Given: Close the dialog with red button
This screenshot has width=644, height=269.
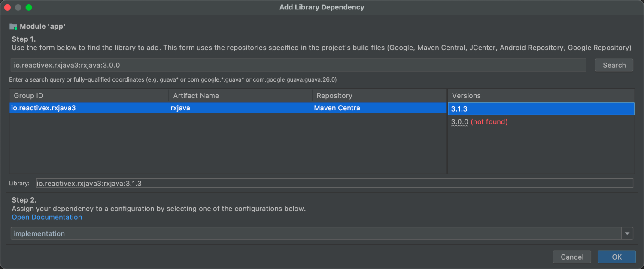Looking at the screenshot, I should coord(8,7).
